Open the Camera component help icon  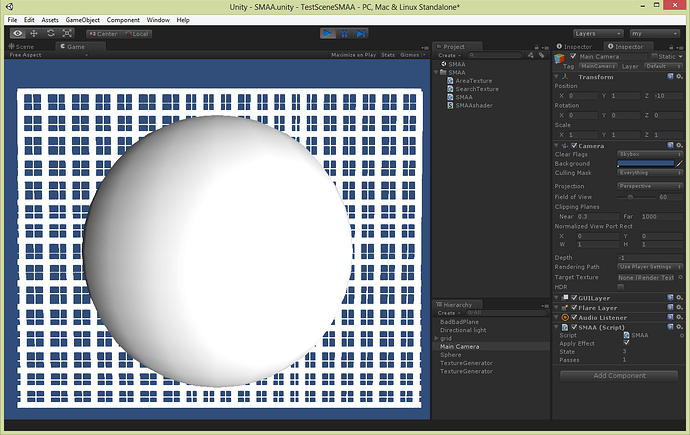(670, 147)
